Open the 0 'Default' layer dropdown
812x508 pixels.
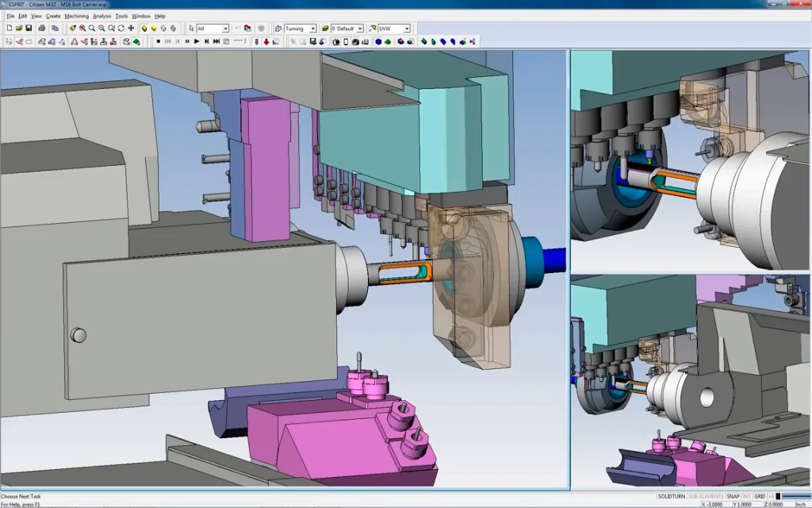[x=359, y=29]
